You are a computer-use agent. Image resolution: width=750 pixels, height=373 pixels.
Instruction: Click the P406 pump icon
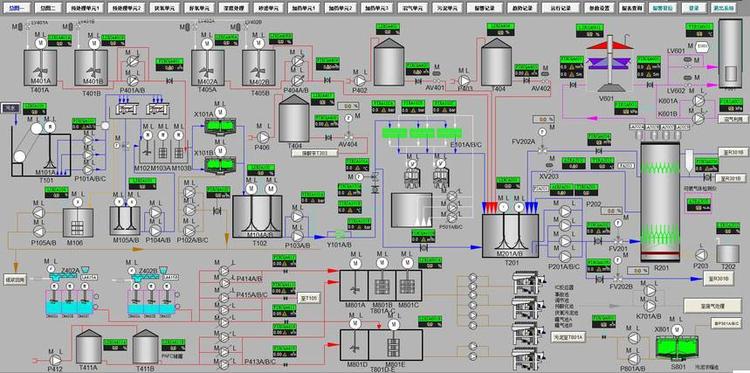coord(262,138)
